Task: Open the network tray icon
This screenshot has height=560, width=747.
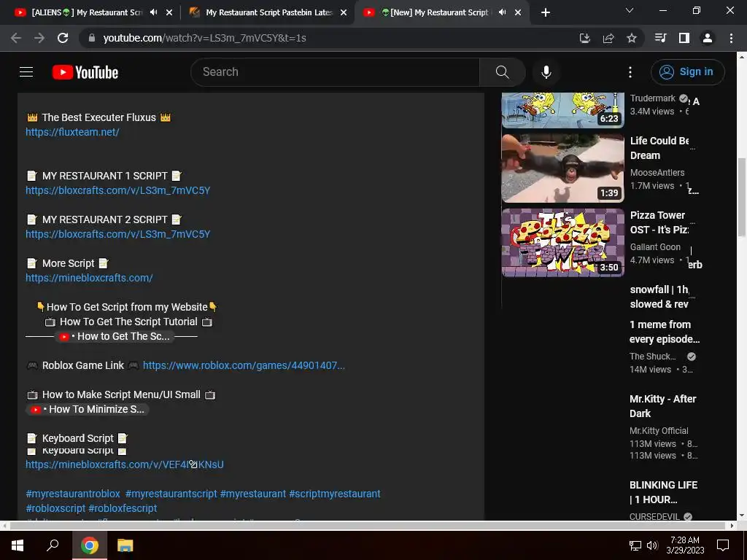Action: click(x=635, y=545)
